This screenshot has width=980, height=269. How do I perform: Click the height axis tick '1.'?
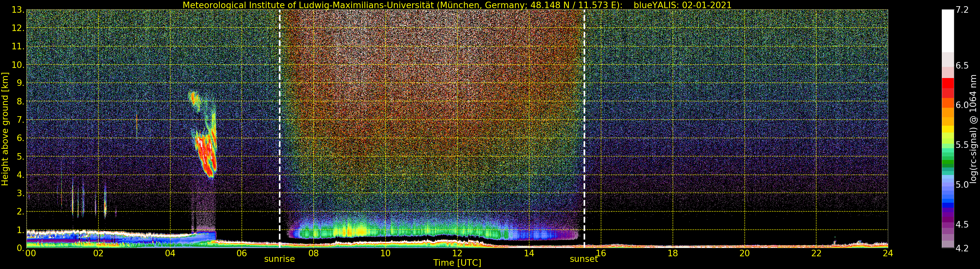coord(20,230)
